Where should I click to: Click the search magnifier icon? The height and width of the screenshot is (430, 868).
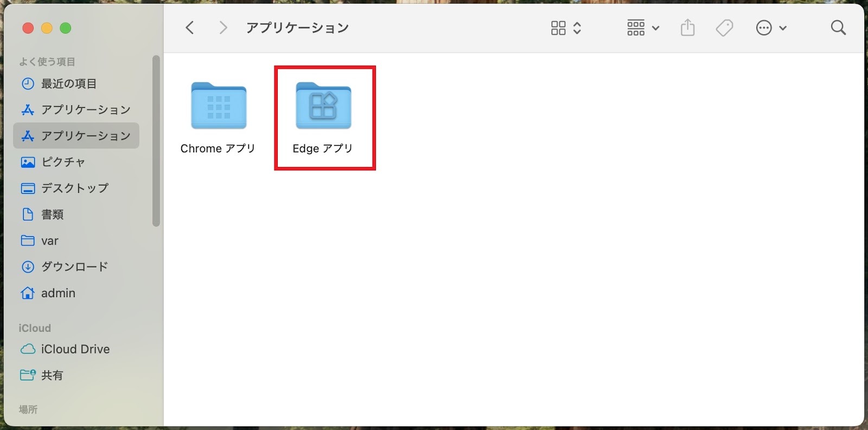click(838, 28)
